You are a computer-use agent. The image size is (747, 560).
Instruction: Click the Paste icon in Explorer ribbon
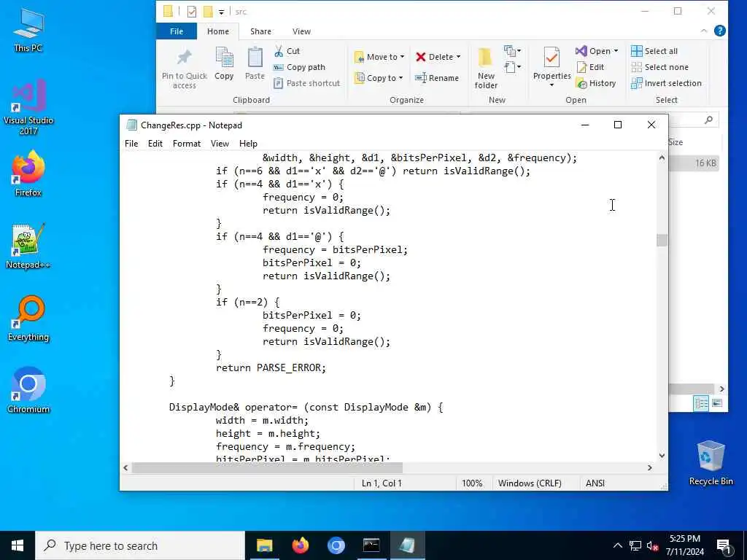(x=255, y=63)
